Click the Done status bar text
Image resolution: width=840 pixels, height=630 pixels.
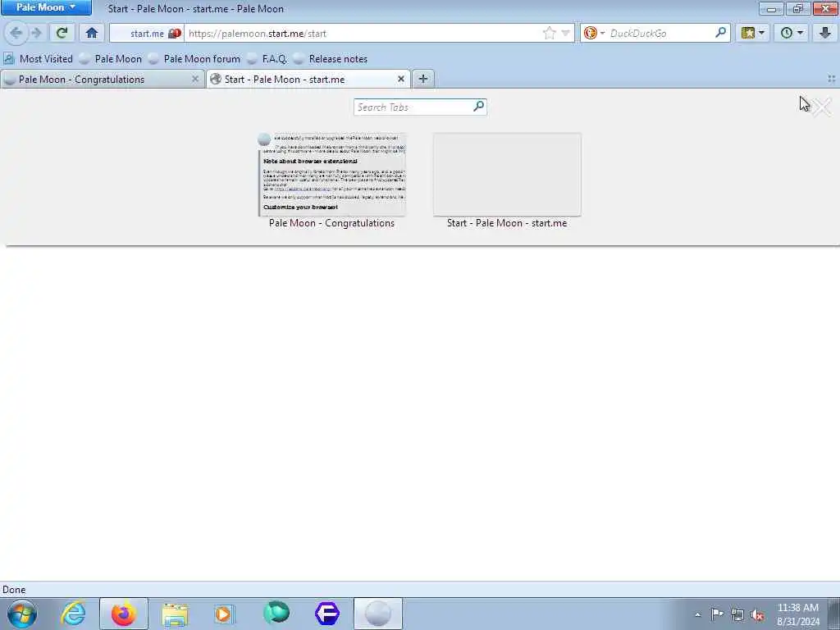click(x=14, y=590)
